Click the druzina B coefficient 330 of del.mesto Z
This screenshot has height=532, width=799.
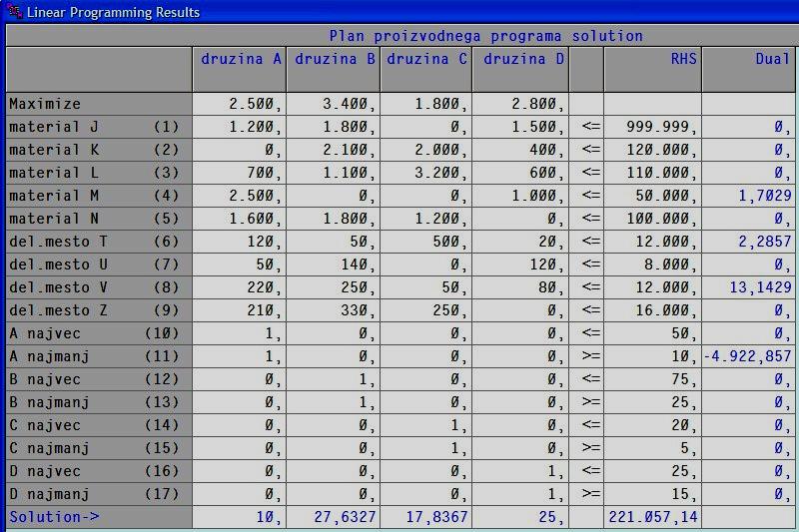point(334,310)
